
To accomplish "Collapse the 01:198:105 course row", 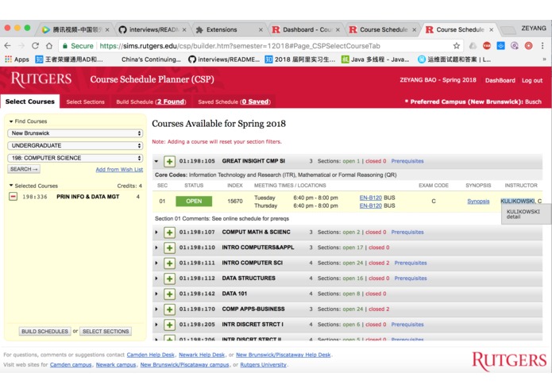I will [156, 161].
